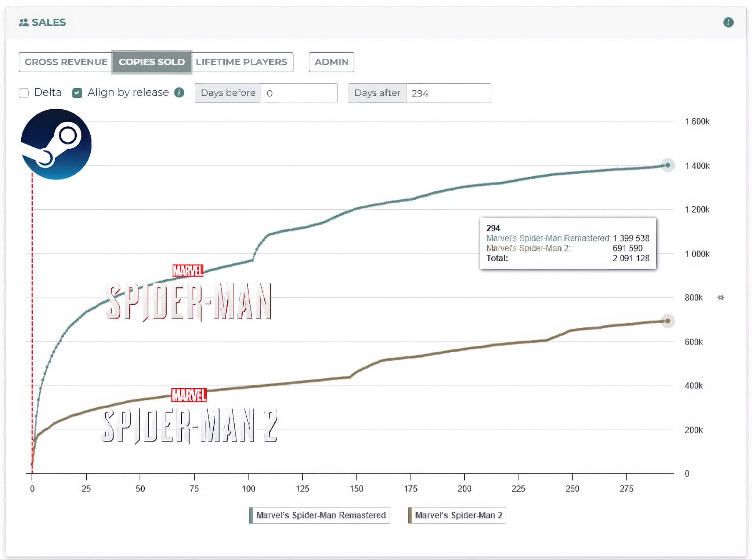
Task: Click the Days before input field
Action: [x=299, y=93]
